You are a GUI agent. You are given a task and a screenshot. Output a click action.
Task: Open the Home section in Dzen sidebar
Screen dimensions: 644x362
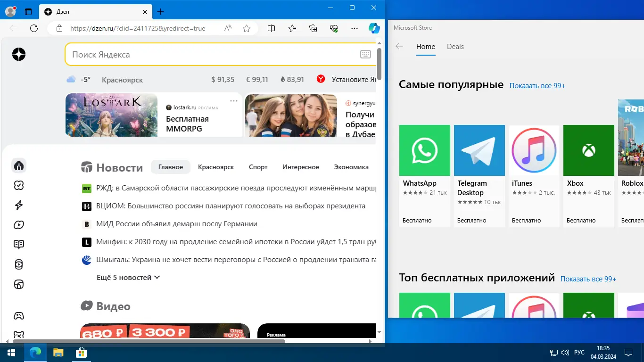[x=19, y=165]
